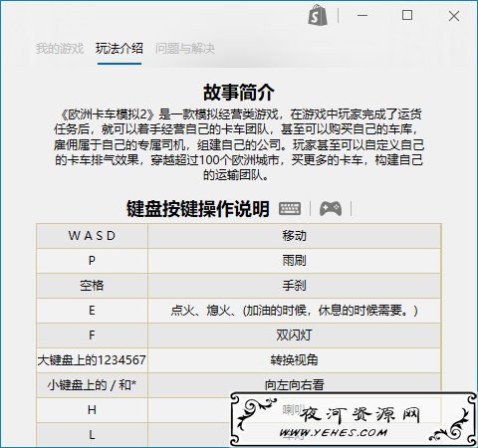Select the 空格 key cell
Image resolution: width=478 pixels, height=448 pixels.
92,286
